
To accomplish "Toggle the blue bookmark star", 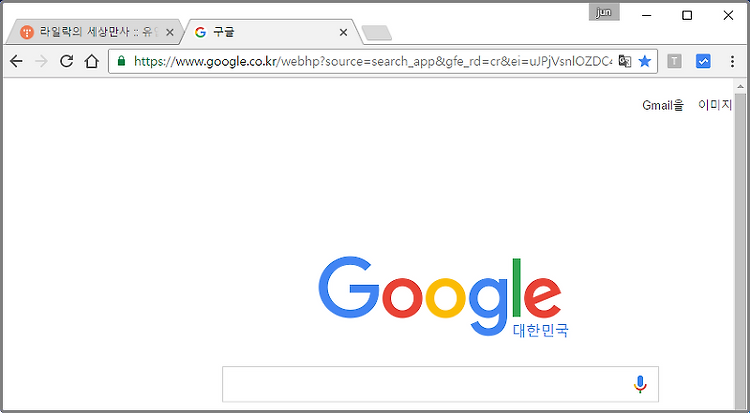I will pos(645,61).
